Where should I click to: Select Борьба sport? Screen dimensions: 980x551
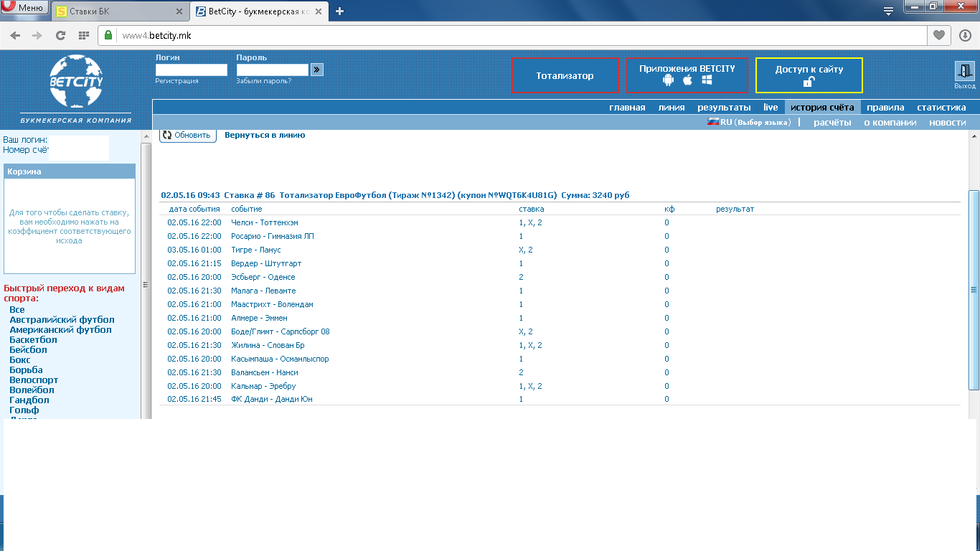tap(26, 370)
